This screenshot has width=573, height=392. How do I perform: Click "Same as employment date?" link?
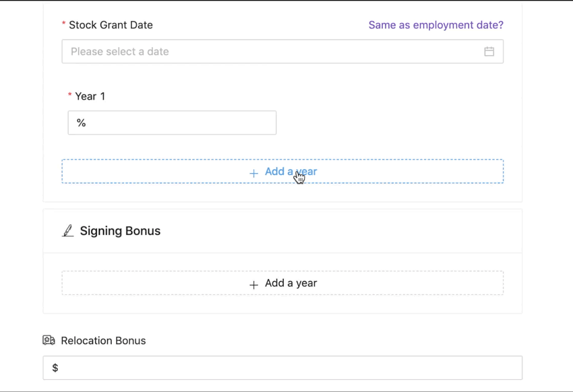tap(435, 25)
